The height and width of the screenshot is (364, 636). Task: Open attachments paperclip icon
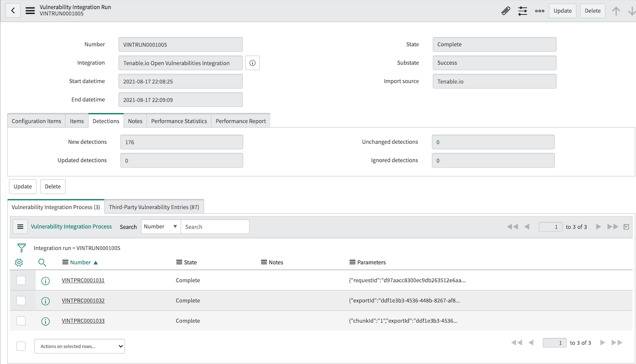click(x=506, y=11)
